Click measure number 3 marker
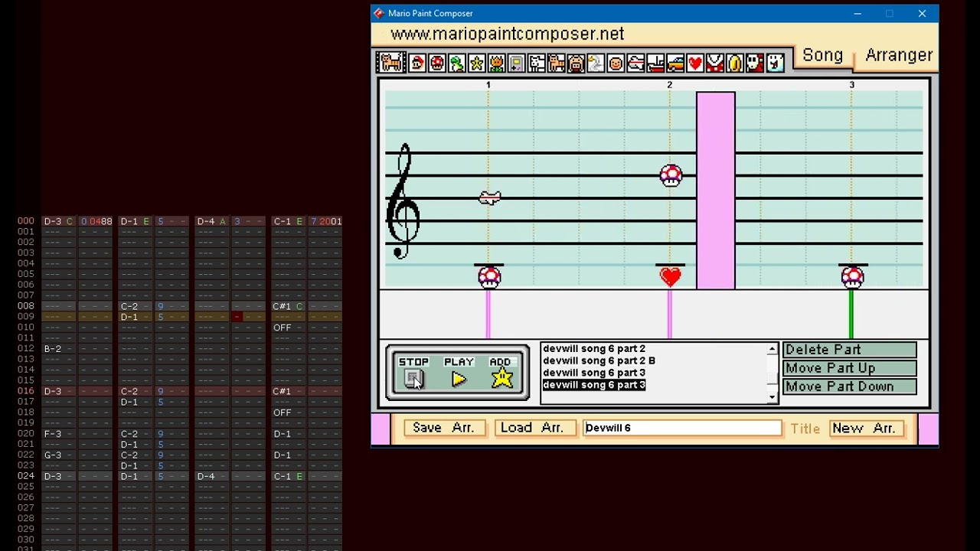Viewport: 980px width, 551px height. [851, 85]
